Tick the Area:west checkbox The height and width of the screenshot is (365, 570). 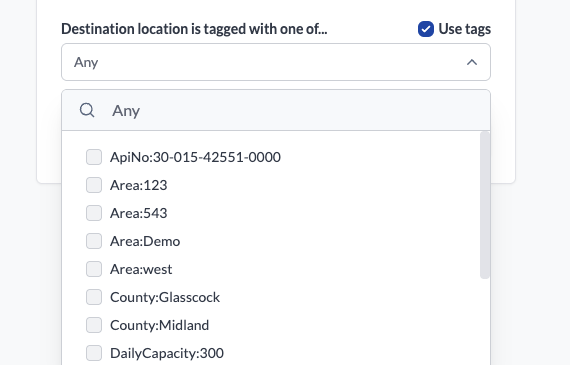tap(94, 269)
